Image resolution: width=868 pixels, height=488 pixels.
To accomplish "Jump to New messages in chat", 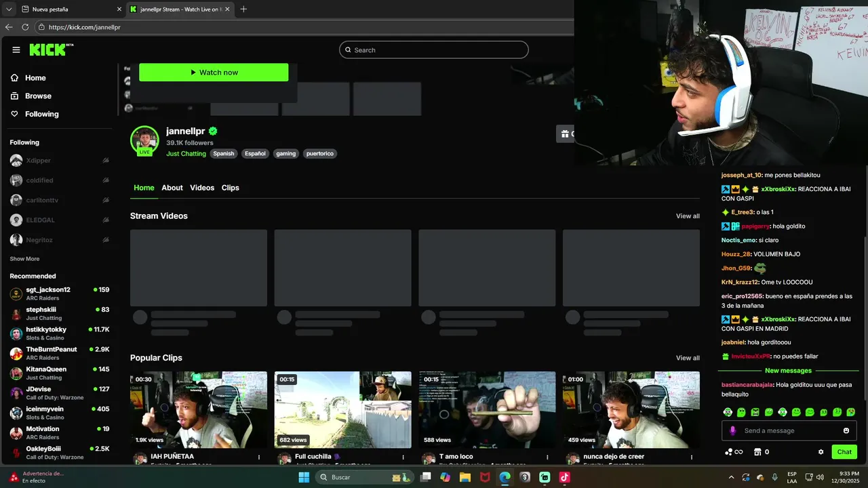I will point(788,371).
